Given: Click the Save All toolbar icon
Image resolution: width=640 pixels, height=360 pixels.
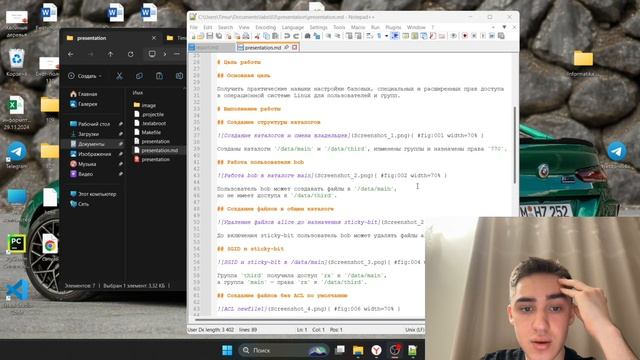Looking at the screenshot, I should 219,36.
